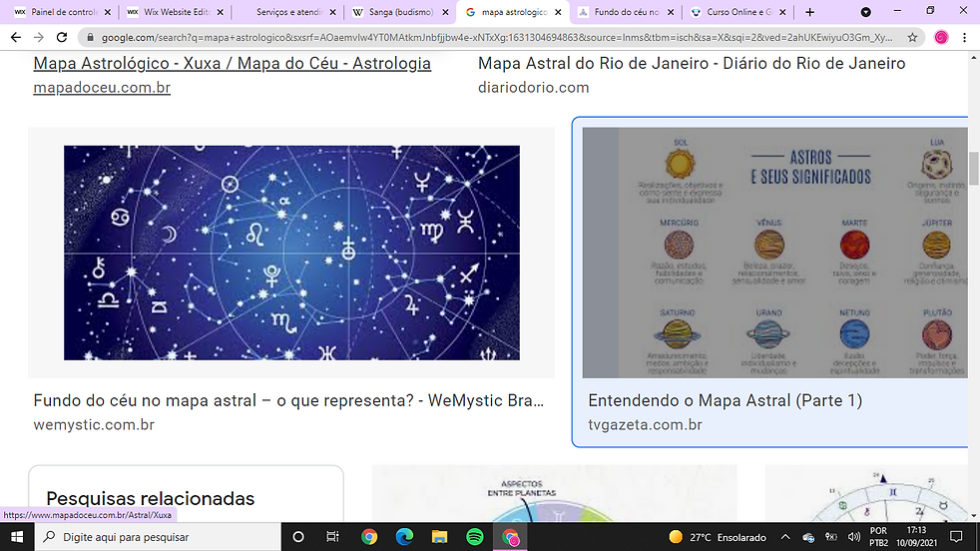Viewport: 980px width, 551px height.
Task: Show hidden system tray icons
Action: tap(785, 537)
